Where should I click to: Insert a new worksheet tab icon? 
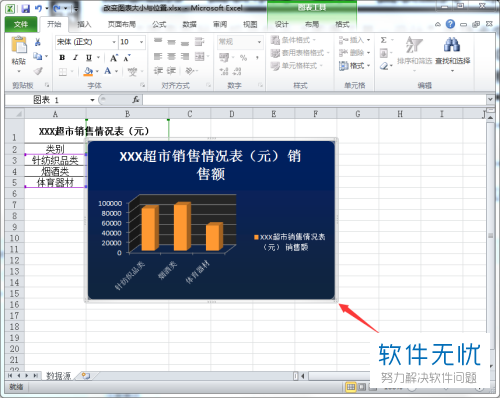point(86,376)
